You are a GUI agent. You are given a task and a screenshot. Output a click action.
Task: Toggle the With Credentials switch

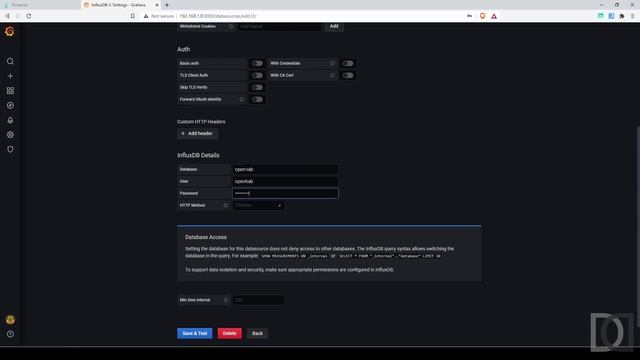pos(348,63)
